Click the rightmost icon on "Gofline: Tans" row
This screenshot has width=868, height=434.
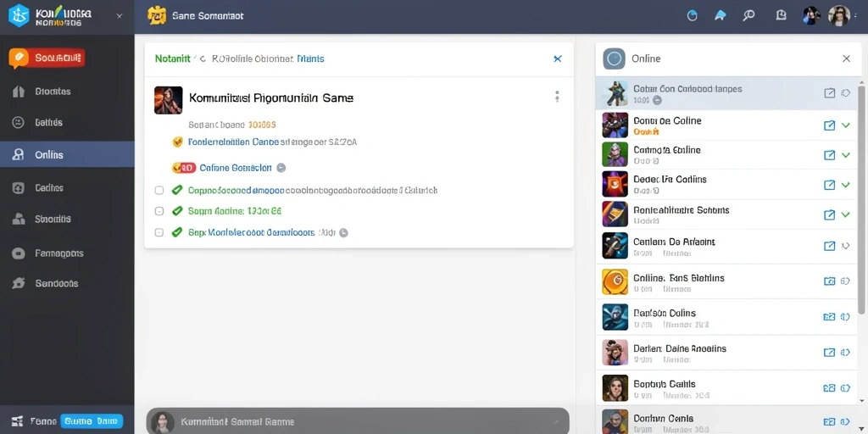(845, 281)
